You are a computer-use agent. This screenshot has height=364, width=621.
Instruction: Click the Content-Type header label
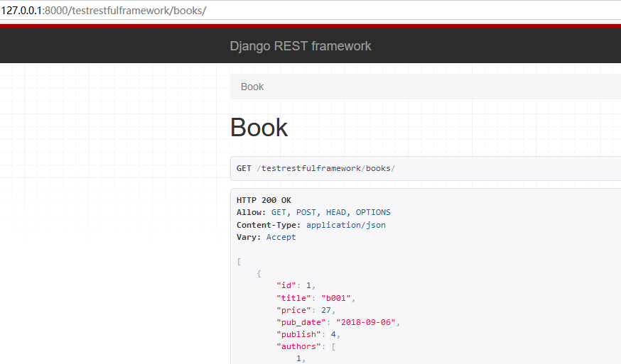coord(269,225)
